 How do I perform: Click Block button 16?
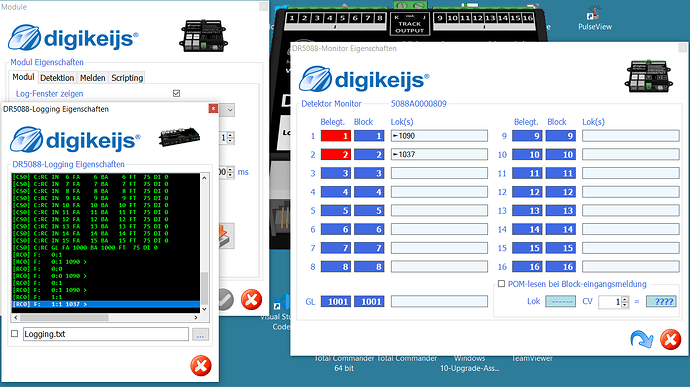click(x=561, y=266)
